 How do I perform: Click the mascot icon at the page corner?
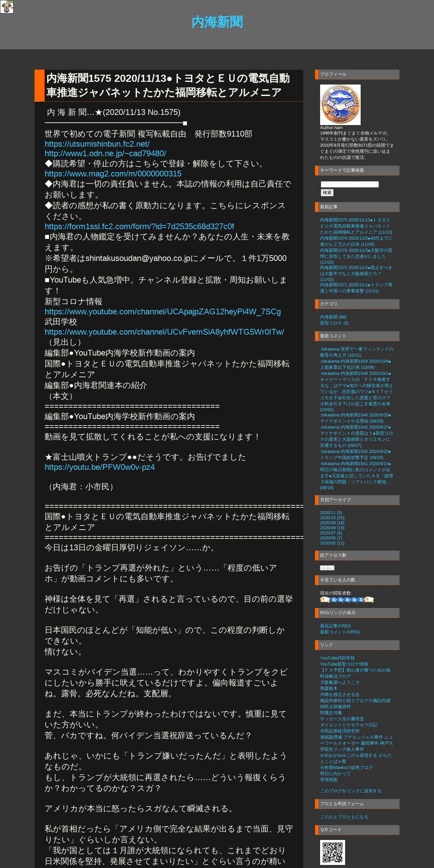pyautogui.click(x=7, y=7)
